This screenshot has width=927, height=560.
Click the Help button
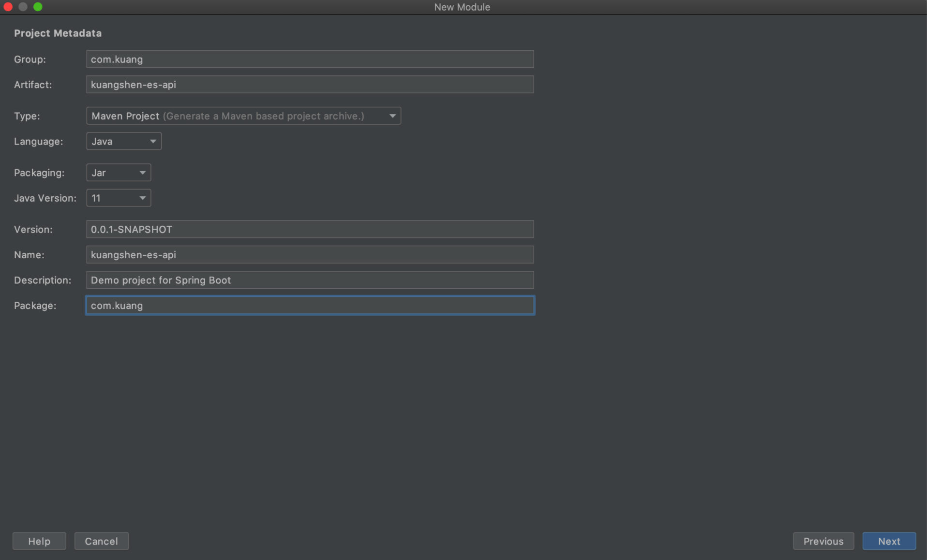39,541
